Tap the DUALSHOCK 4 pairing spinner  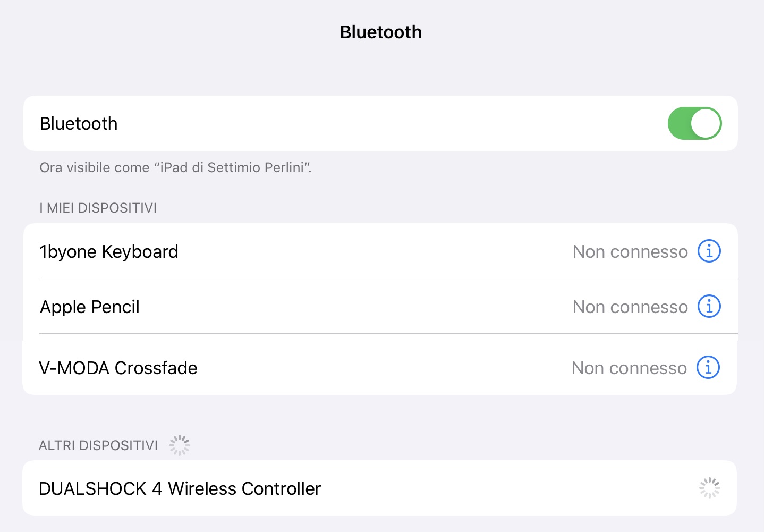click(x=709, y=488)
